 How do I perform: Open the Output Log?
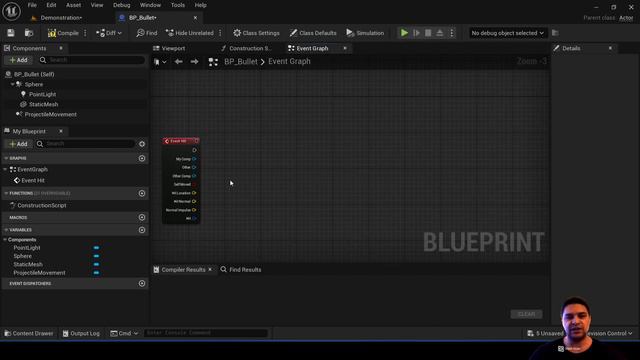coord(81,333)
